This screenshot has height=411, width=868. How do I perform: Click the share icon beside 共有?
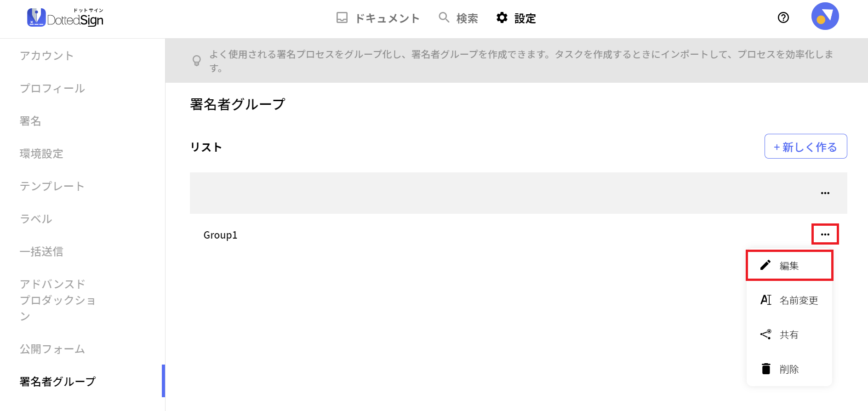(765, 334)
